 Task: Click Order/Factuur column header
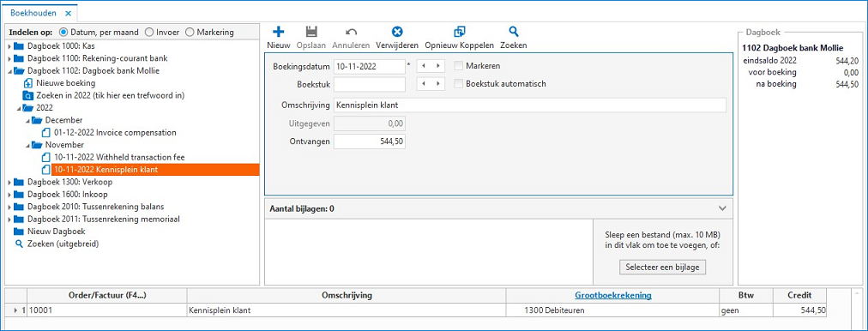tap(107, 295)
